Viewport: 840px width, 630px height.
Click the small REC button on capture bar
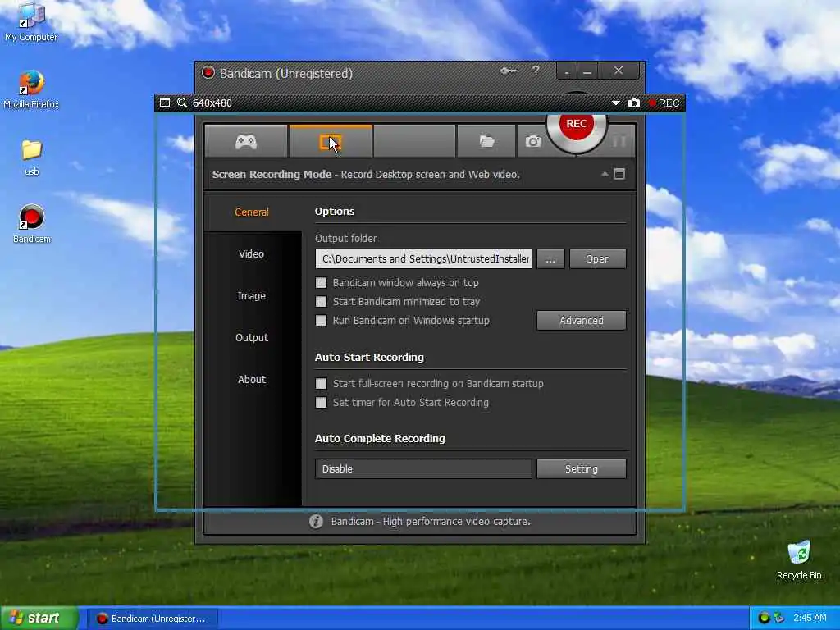pyautogui.click(x=664, y=103)
